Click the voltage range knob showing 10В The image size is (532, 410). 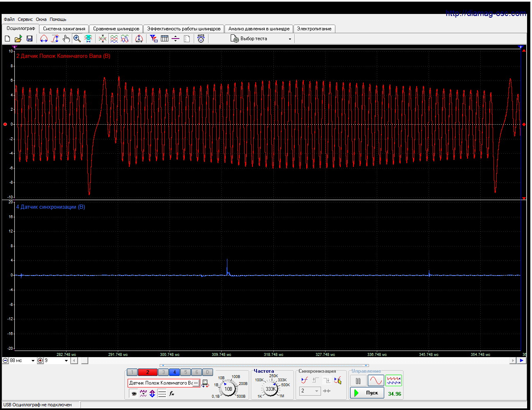[228, 389]
